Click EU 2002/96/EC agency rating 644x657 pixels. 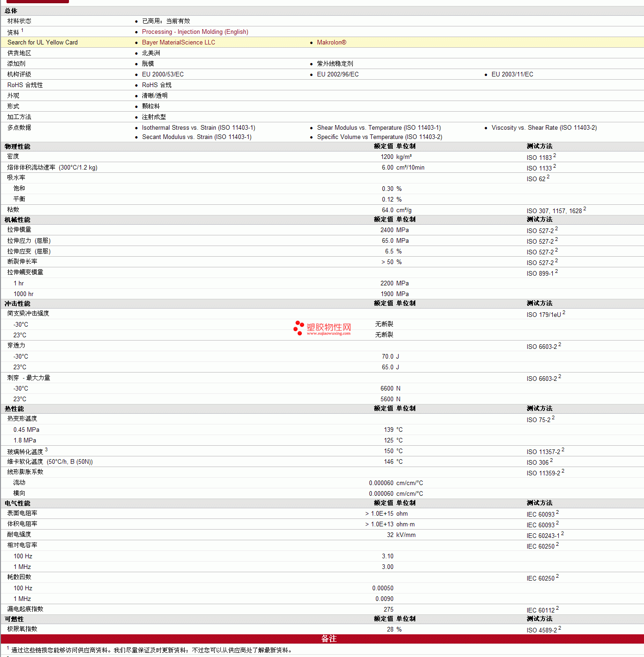coord(338,74)
